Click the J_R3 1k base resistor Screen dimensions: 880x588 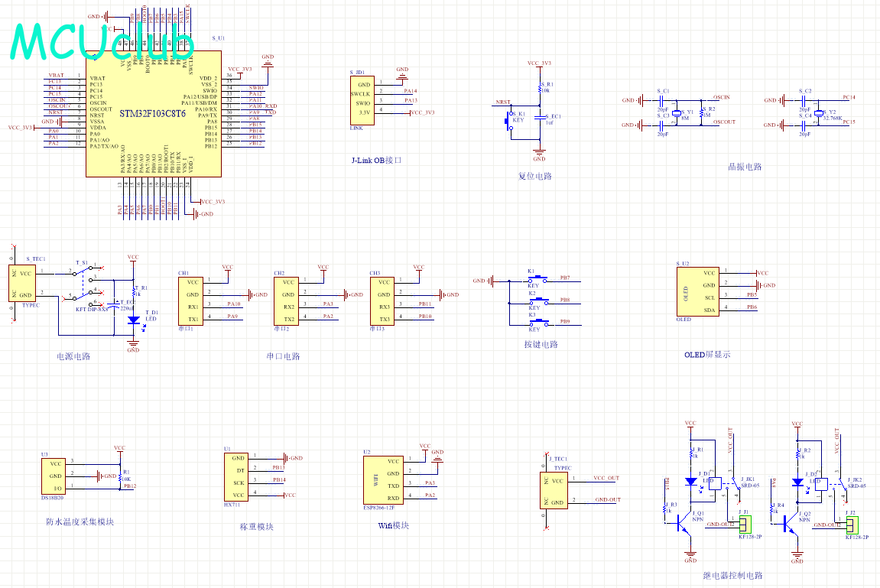666,511
